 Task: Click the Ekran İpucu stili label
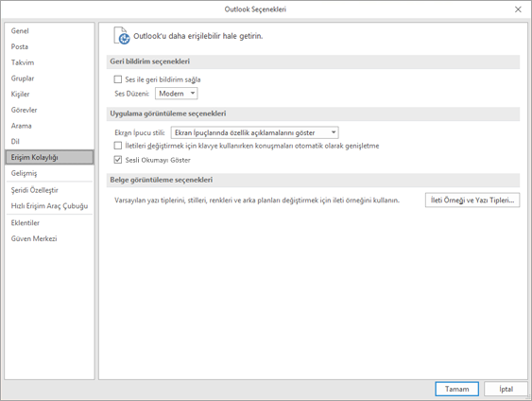coord(140,132)
